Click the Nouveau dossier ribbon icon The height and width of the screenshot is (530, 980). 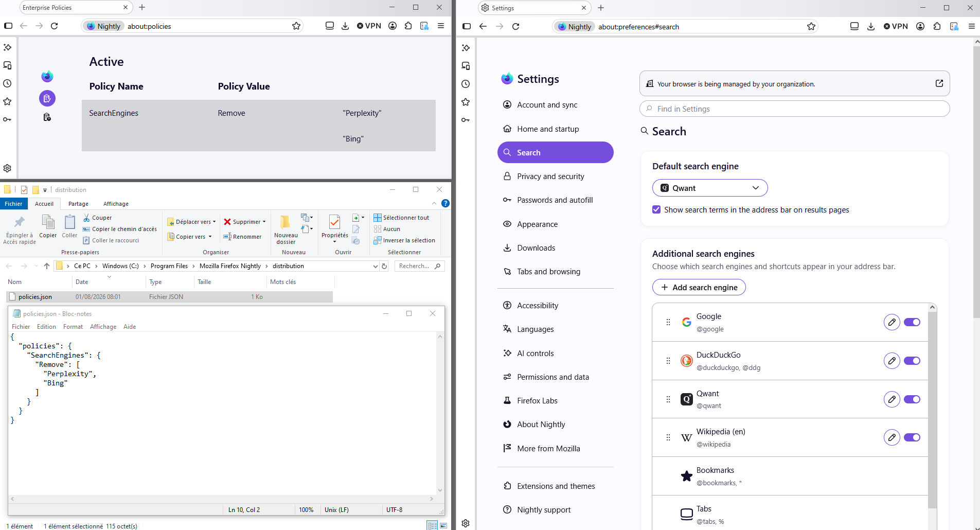(286, 229)
